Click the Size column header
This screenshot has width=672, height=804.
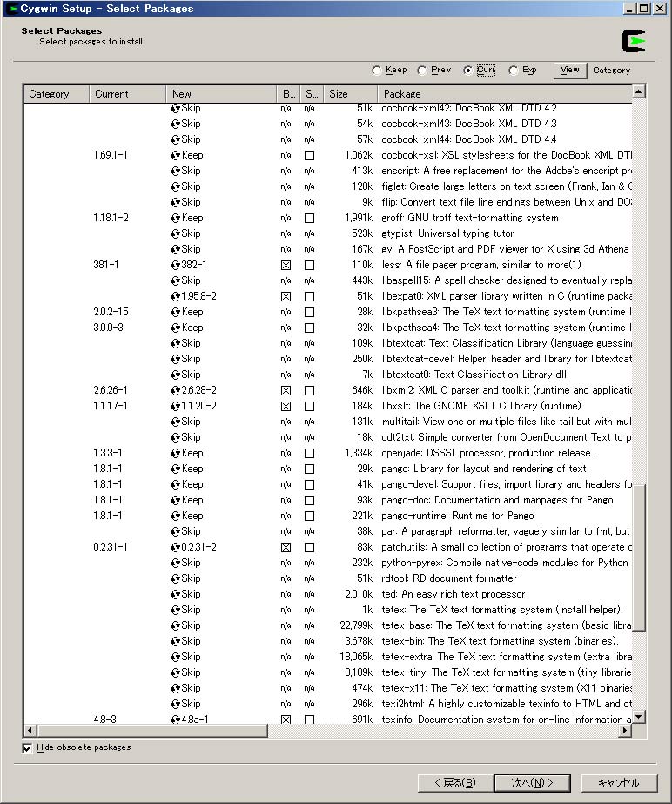352,94
